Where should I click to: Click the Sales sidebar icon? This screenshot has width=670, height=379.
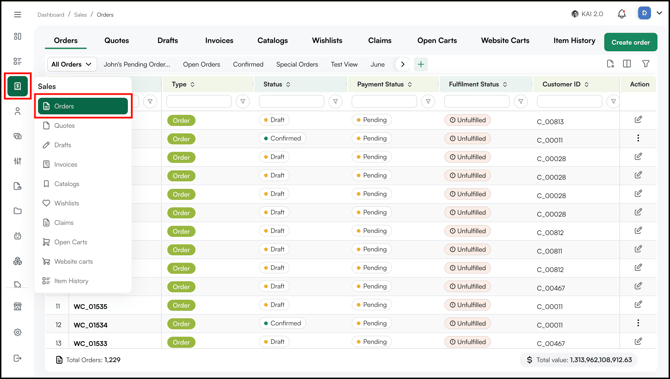pos(18,86)
